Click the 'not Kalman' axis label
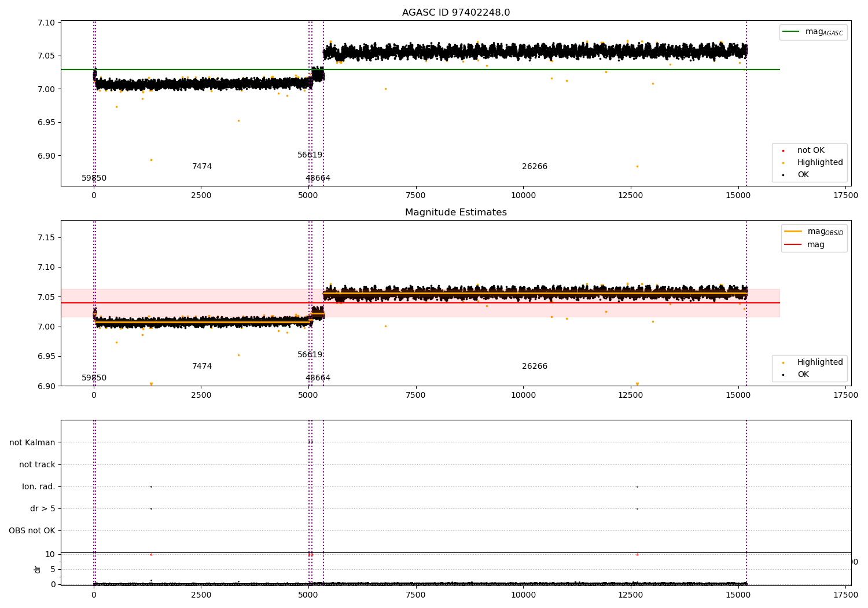Screen dimensions: 868x608 (x=32, y=443)
